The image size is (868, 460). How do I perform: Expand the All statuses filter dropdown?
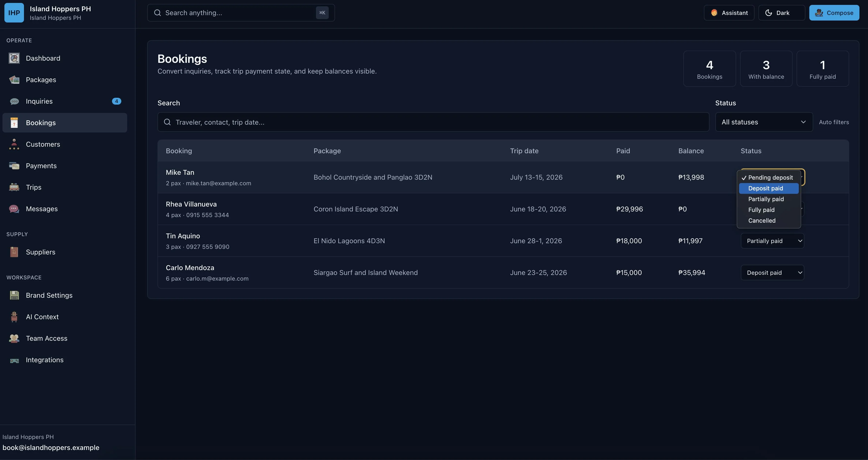click(764, 122)
